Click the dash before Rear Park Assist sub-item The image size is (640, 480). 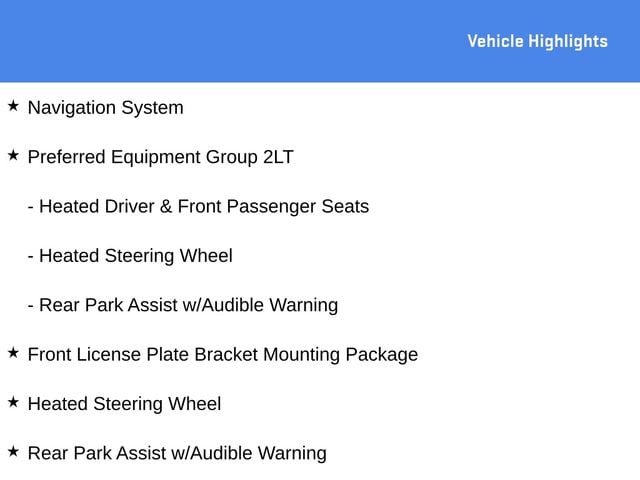31,307
